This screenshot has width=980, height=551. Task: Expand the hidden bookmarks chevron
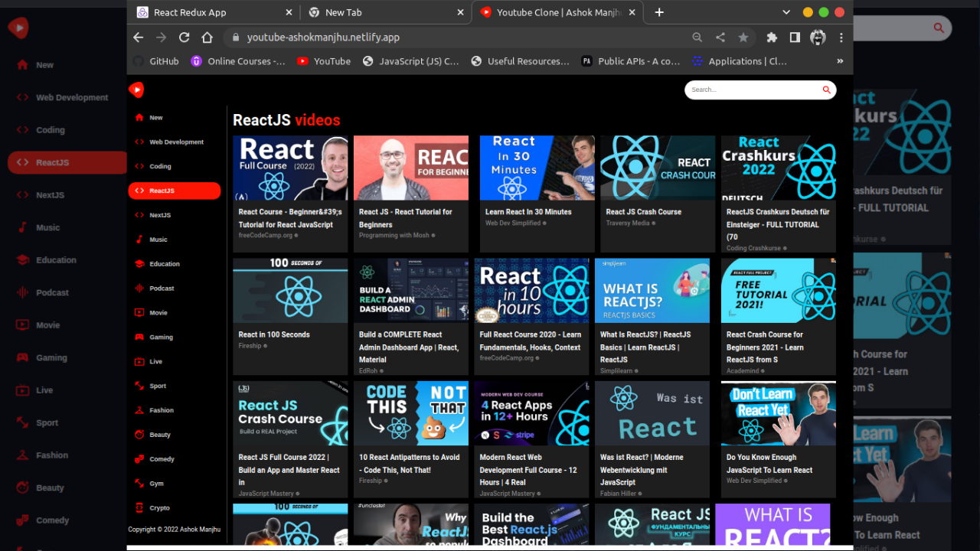(840, 61)
